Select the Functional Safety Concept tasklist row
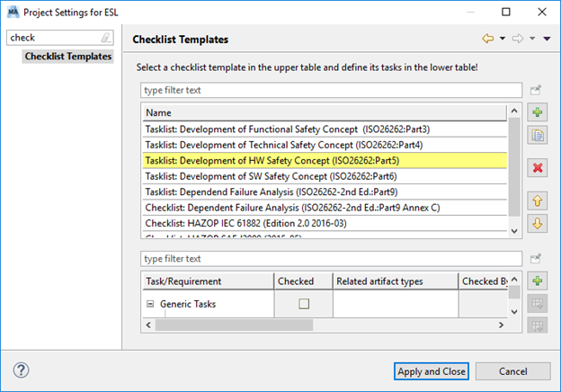 pyautogui.click(x=324, y=129)
